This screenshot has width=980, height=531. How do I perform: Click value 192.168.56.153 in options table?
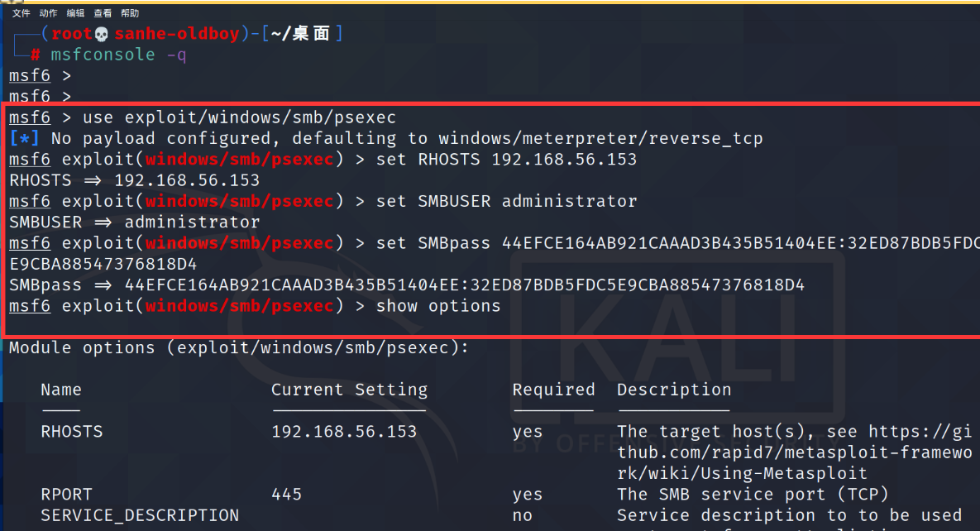(x=344, y=432)
